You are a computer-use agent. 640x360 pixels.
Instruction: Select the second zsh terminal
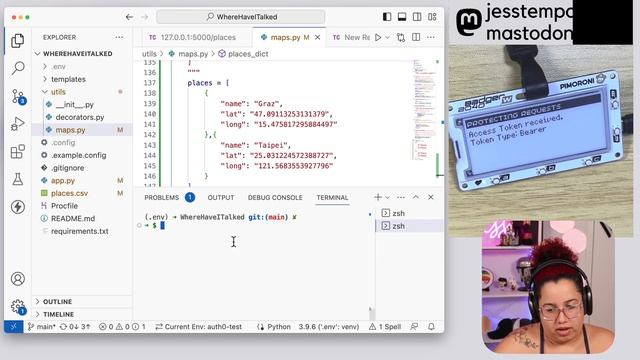click(x=409, y=226)
